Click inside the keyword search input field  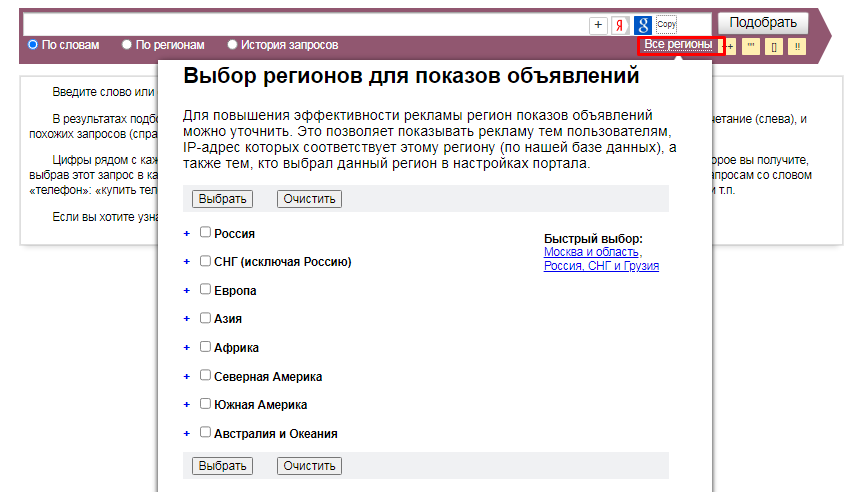(x=300, y=24)
